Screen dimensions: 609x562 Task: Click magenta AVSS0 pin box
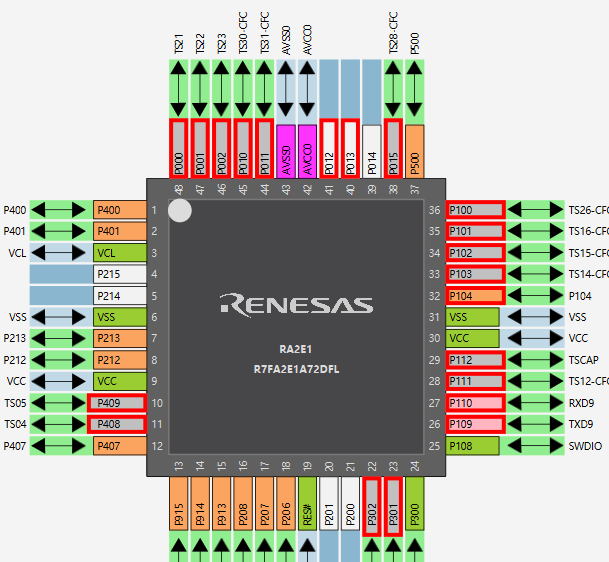click(286, 151)
